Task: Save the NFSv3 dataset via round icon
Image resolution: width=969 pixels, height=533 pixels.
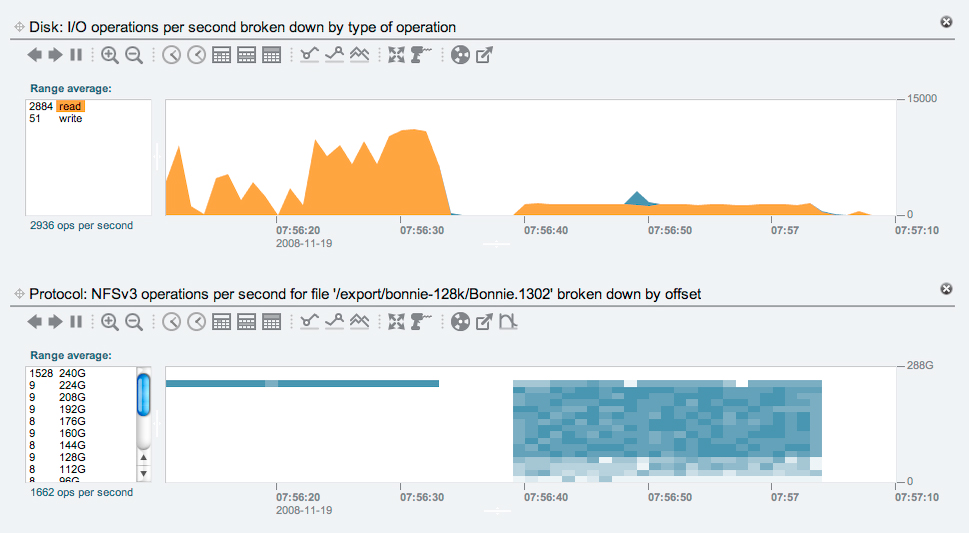Action: pyautogui.click(x=460, y=322)
